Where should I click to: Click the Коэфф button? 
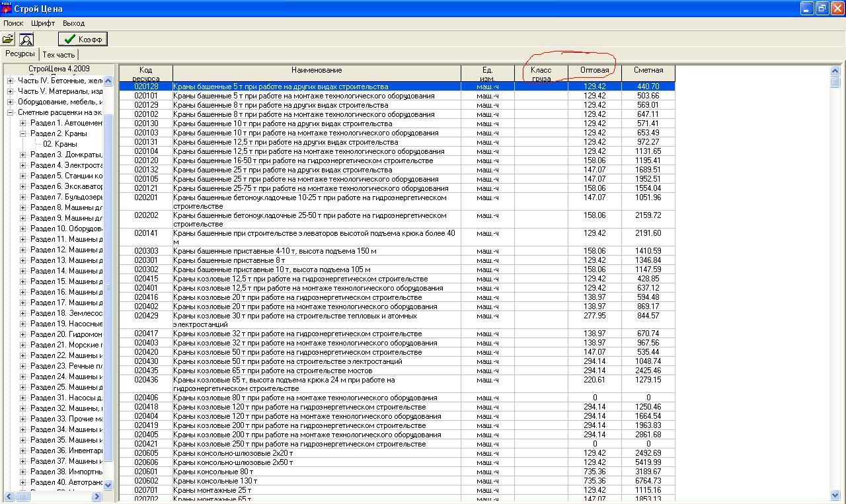83,39
